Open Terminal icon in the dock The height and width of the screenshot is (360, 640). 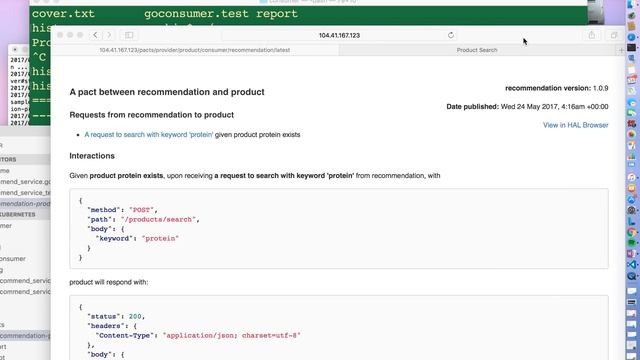(631, 47)
